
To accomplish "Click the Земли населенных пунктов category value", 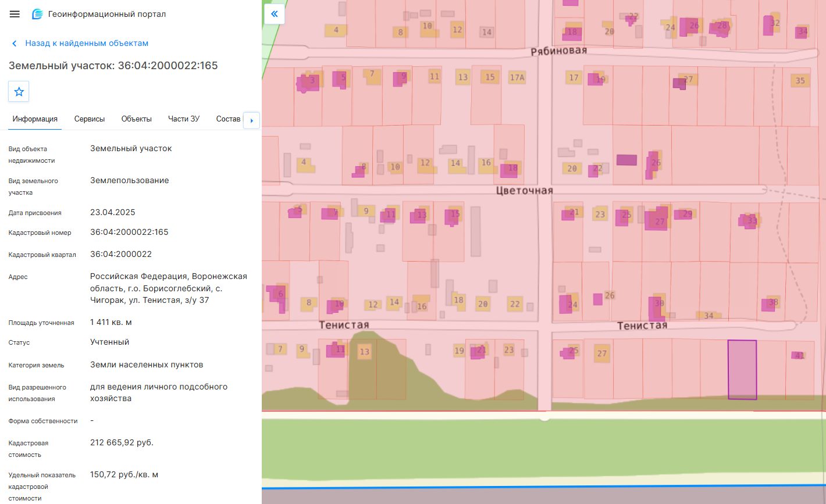I will point(147,364).
